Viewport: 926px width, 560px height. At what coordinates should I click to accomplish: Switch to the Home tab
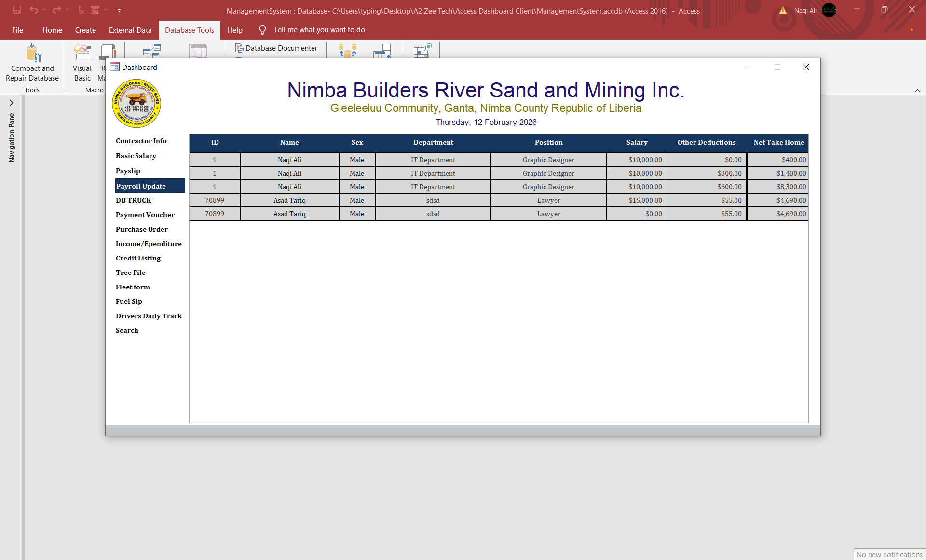point(52,30)
